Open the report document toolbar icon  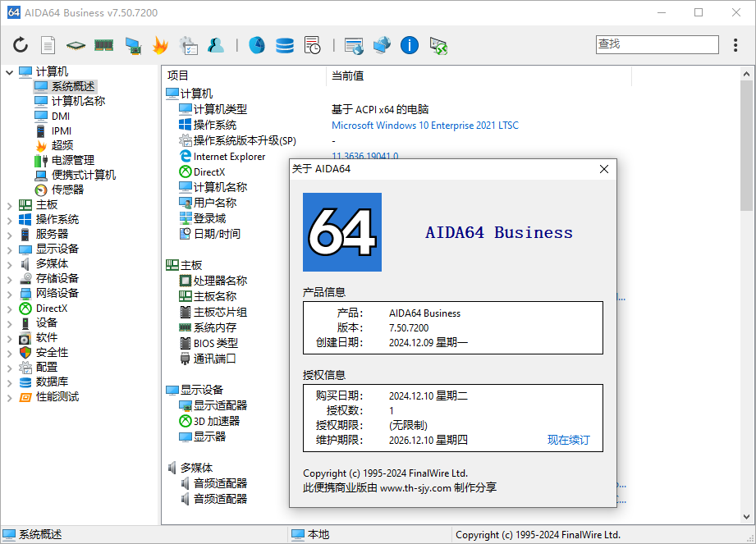(x=48, y=45)
